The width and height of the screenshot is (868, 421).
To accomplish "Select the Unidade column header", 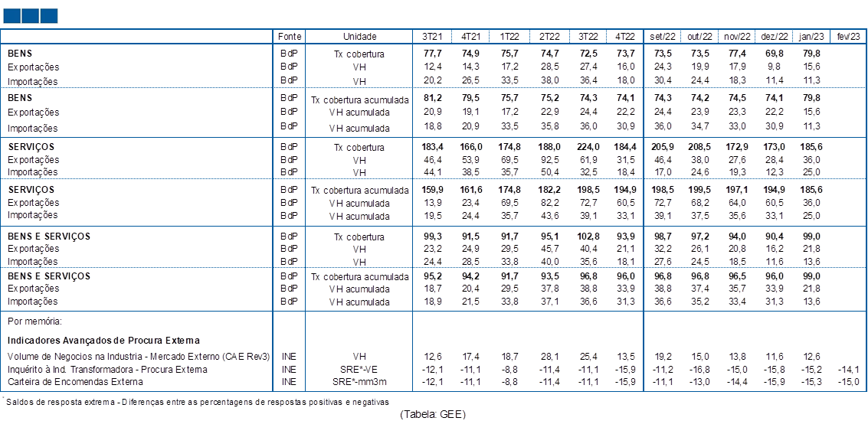I will 359,37.
